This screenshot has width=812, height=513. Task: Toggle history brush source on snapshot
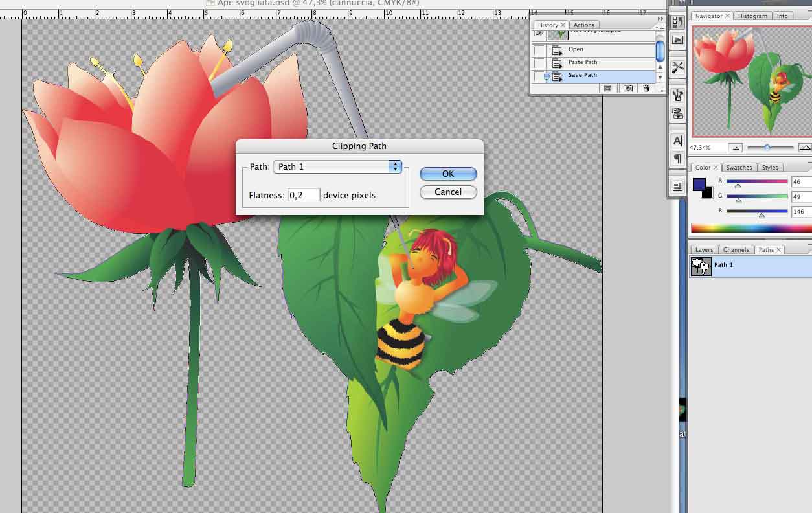pos(539,32)
